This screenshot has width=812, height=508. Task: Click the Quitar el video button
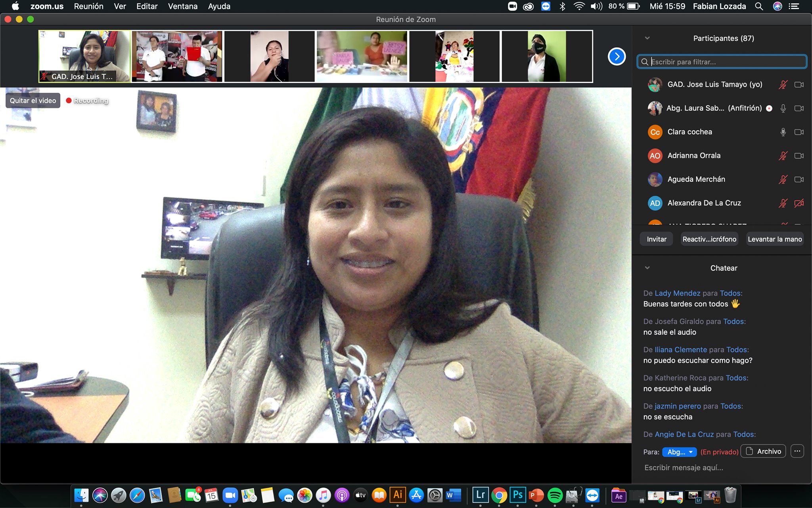click(x=33, y=101)
